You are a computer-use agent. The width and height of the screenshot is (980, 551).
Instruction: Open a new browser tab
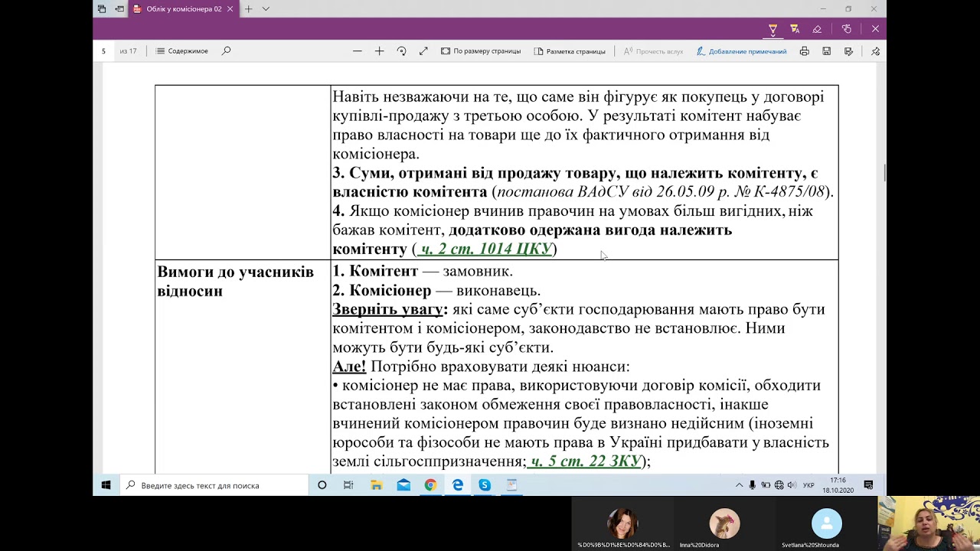248,9
